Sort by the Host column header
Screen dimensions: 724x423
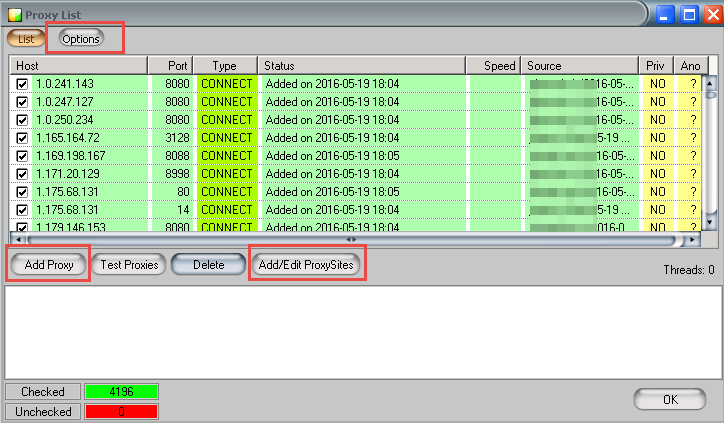pyautogui.click(x=80, y=65)
